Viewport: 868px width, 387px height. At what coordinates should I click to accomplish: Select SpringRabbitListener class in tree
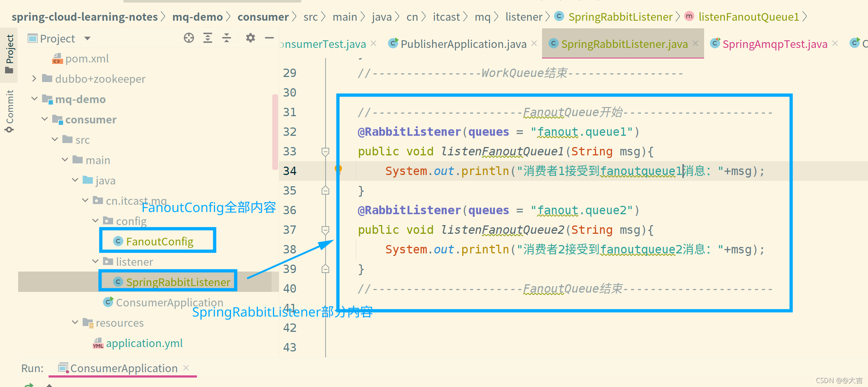[178, 282]
